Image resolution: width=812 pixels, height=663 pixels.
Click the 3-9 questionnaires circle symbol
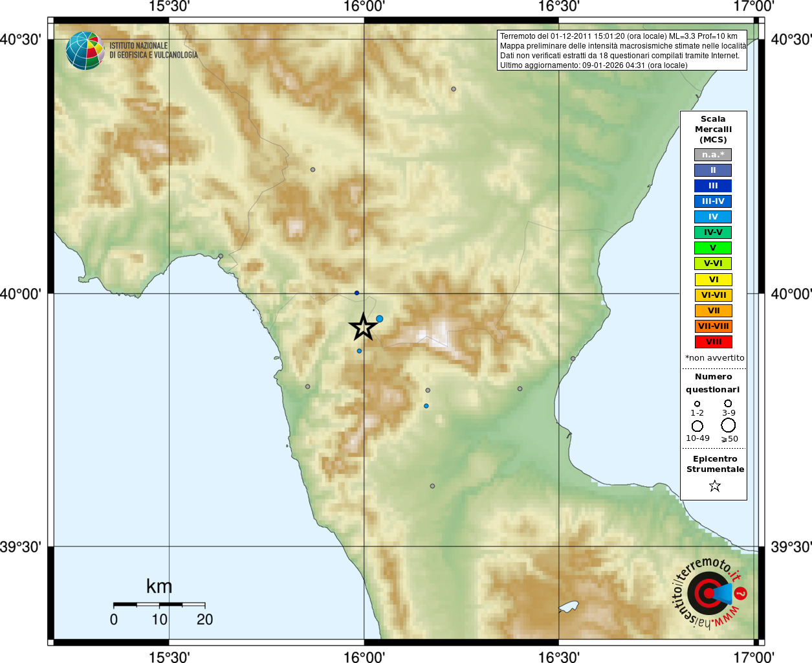[728, 403]
